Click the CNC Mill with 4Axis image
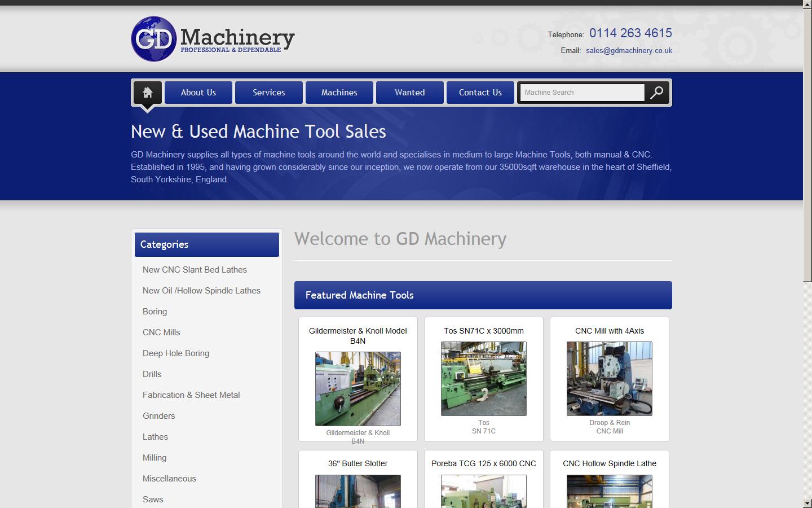The height and width of the screenshot is (508, 812). click(x=610, y=379)
